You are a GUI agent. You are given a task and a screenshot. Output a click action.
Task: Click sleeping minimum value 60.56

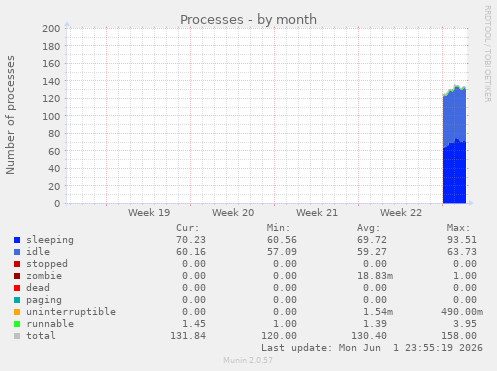point(282,240)
